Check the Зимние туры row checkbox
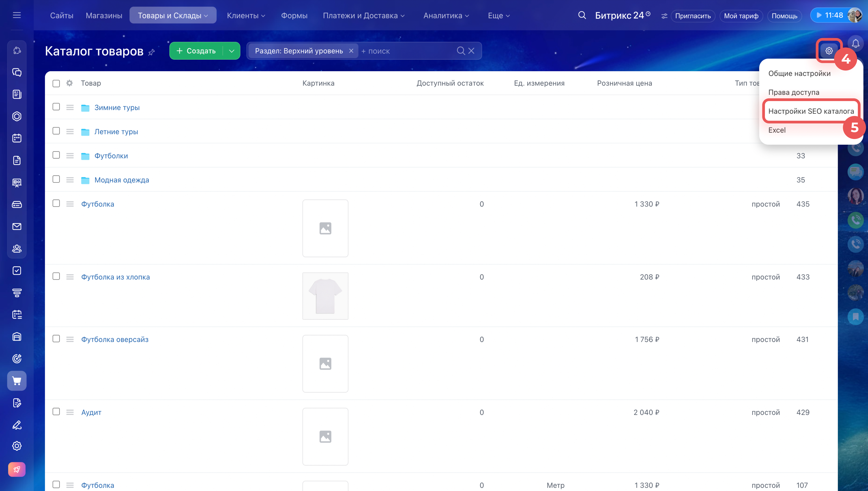The width and height of the screenshot is (868, 491). coord(56,107)
